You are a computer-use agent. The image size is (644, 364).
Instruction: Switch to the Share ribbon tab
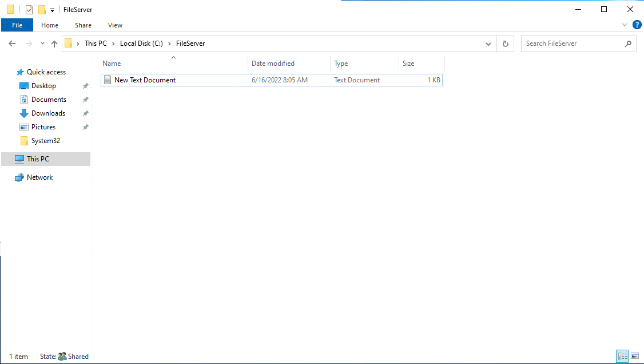[x=83, y=25]
